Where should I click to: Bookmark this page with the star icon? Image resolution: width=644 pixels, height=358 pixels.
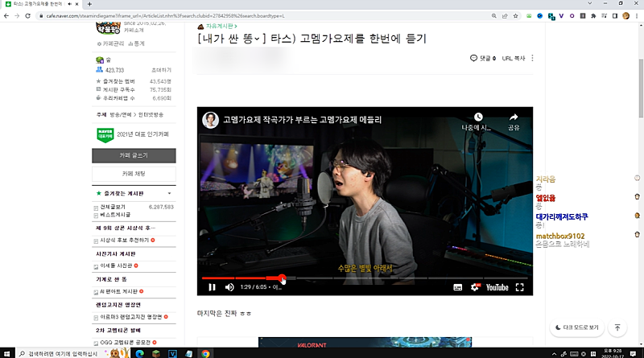tap(515, 16)
